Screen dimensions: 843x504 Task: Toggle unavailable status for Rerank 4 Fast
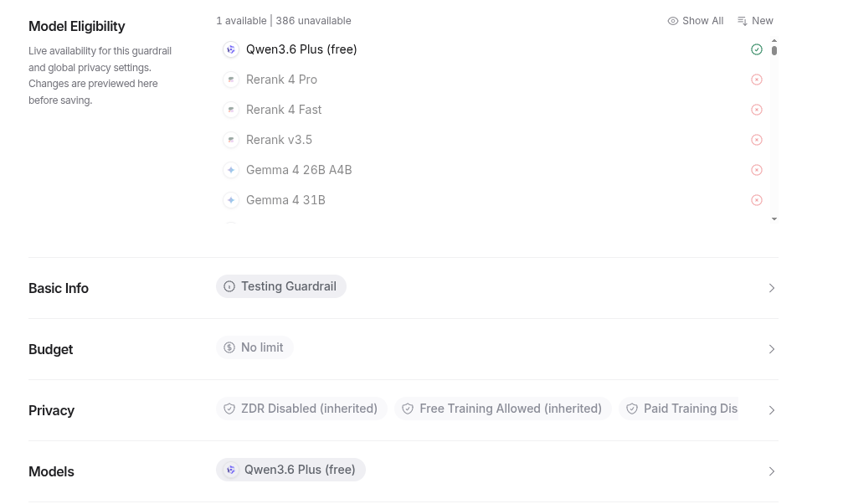[x=757, y=111]
